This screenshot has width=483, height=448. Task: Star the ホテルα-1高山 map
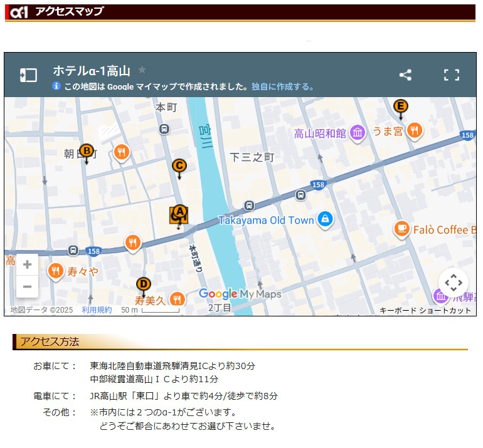142,70
